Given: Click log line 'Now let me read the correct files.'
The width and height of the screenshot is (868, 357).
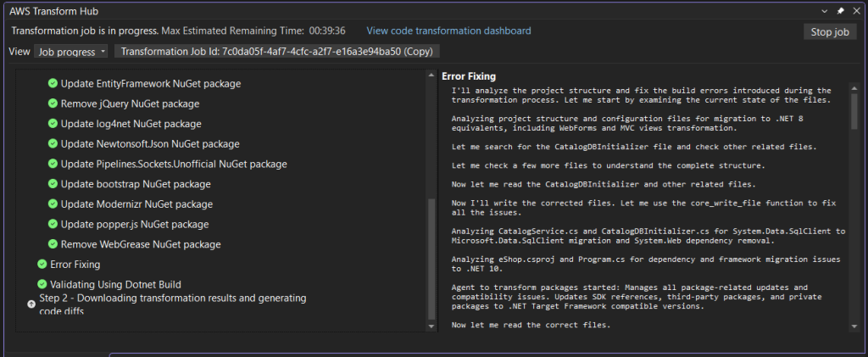Looking at the screenshot, I should point(531,325).
